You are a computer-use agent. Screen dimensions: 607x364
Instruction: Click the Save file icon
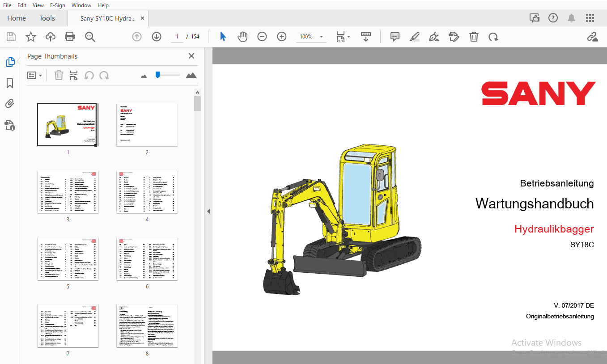pos(11,37)
